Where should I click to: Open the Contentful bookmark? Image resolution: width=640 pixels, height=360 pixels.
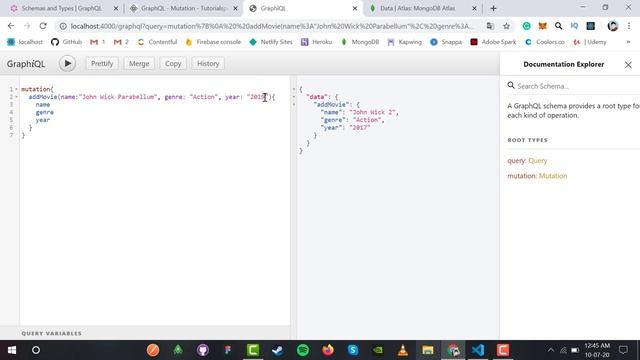pos(158,42)
